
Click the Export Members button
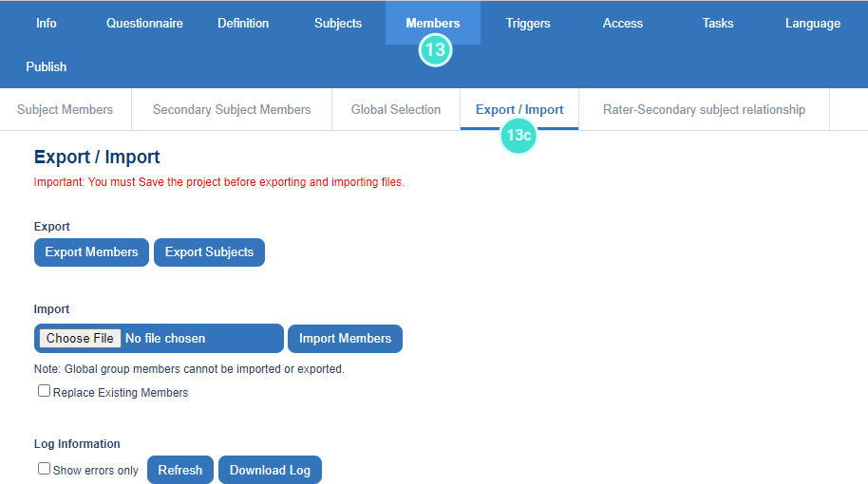coord(91,252)
